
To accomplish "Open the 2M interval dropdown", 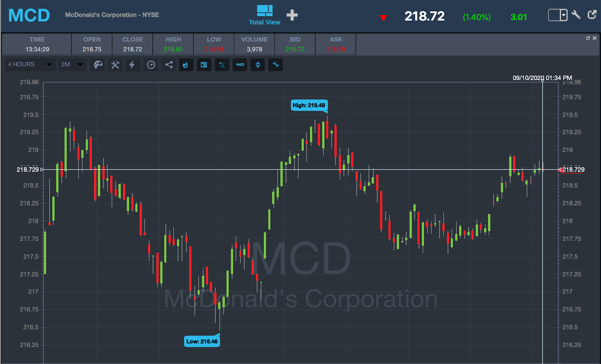I will pyautogui.click(x=72, y=65).
